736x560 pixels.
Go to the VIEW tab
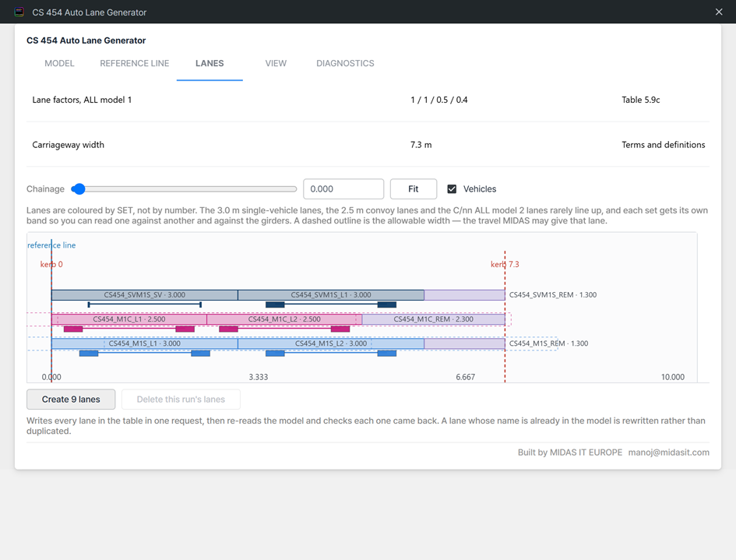click(276, 63)
